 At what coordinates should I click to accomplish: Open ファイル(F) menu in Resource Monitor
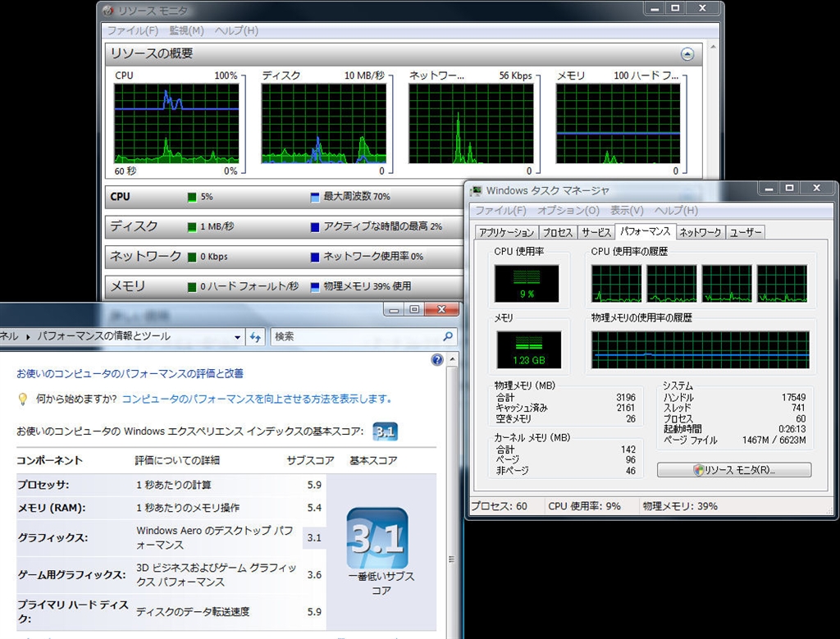pos(132,30)
